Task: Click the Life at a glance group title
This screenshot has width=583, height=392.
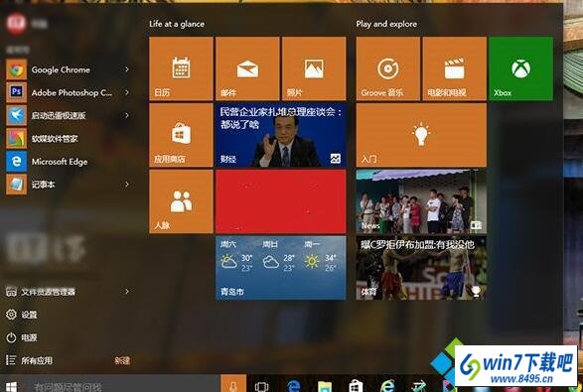Action: point(177,24)
